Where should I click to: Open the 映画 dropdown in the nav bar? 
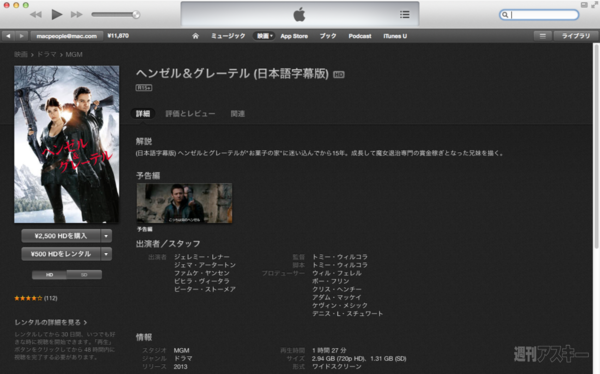coord(264,36)
